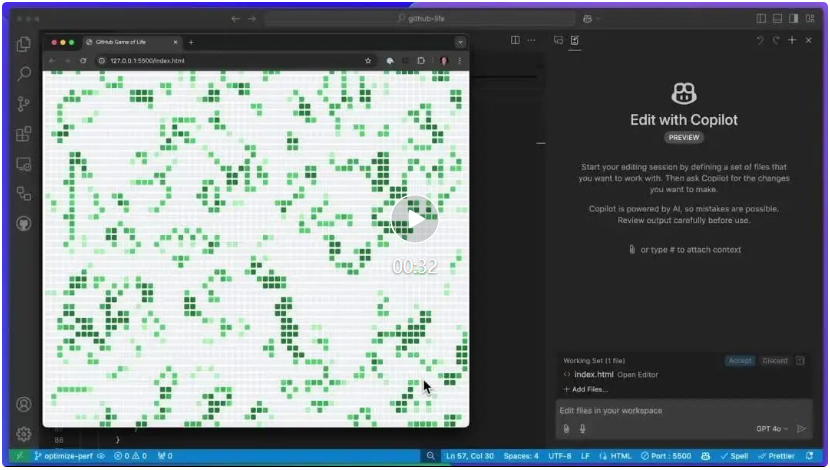This screenshot has height=470, width=830.
Task: Open the browser Extensions puzzle icon
Action: (x=421, y=61)
